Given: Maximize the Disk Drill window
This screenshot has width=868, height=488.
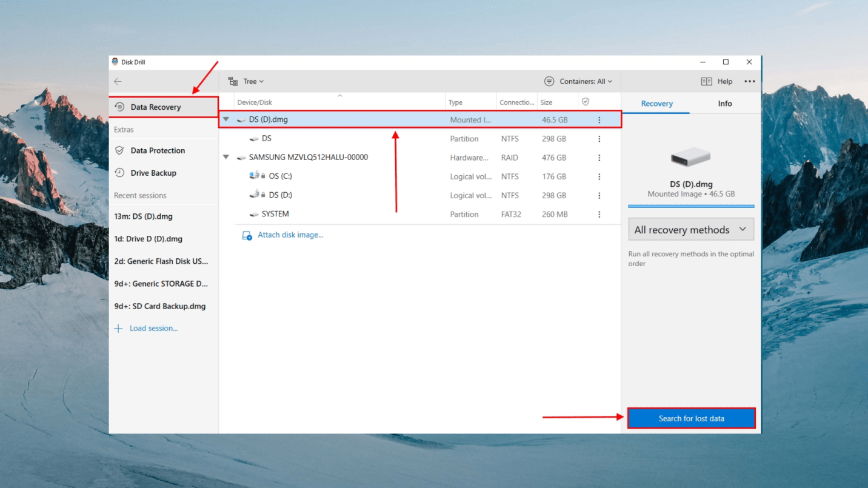Looking at the screenshot, I should click(726, 62).
